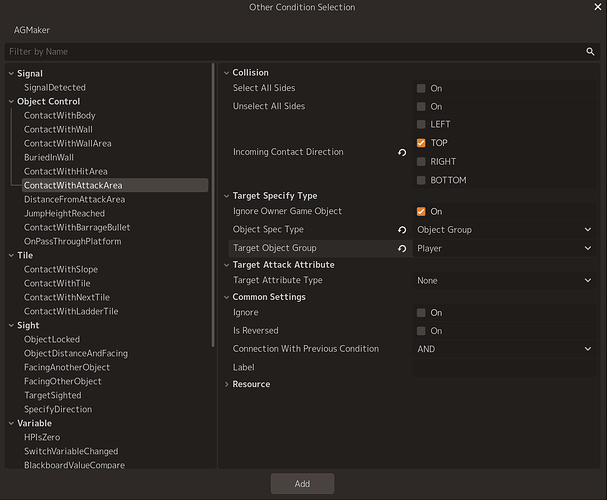Select FacingOtherObject condition
The width and height of the screenshot is (607, 500).
pos(63,381)
